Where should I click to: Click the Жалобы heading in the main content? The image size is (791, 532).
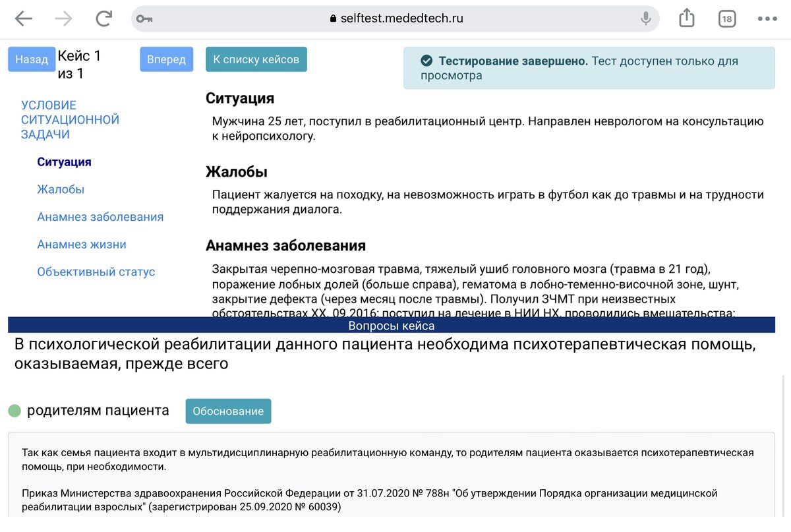[x=237, y=172]
